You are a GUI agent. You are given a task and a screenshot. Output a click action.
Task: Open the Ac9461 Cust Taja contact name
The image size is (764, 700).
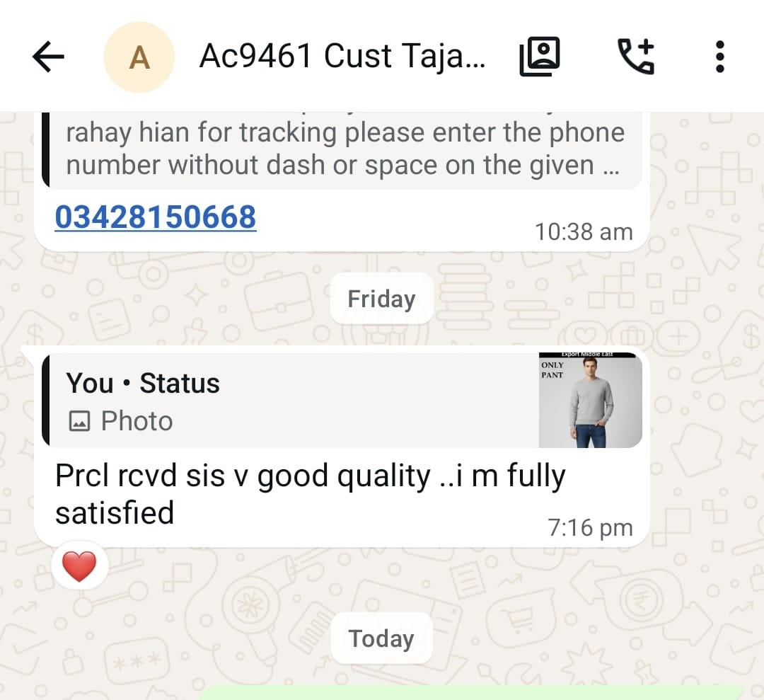point(342,56)
